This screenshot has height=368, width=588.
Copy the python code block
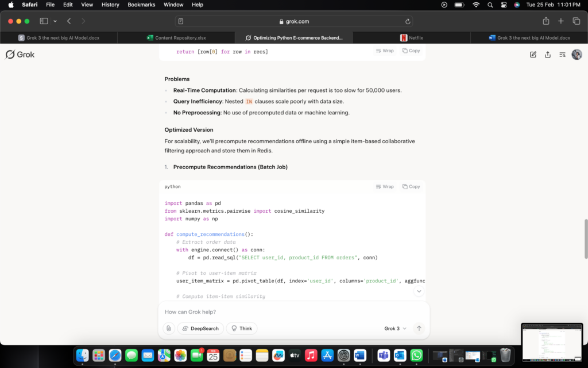(411, 186)
